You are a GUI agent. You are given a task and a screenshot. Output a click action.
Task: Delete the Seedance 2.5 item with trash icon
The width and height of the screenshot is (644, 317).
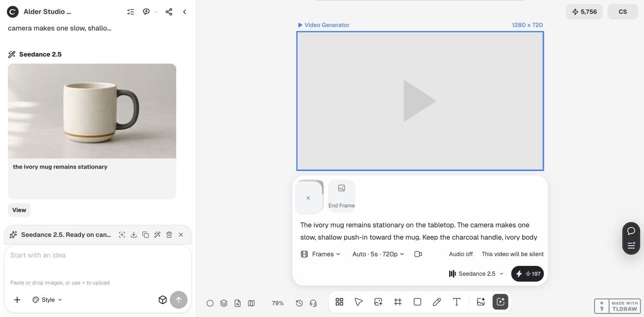coord(169,235)
